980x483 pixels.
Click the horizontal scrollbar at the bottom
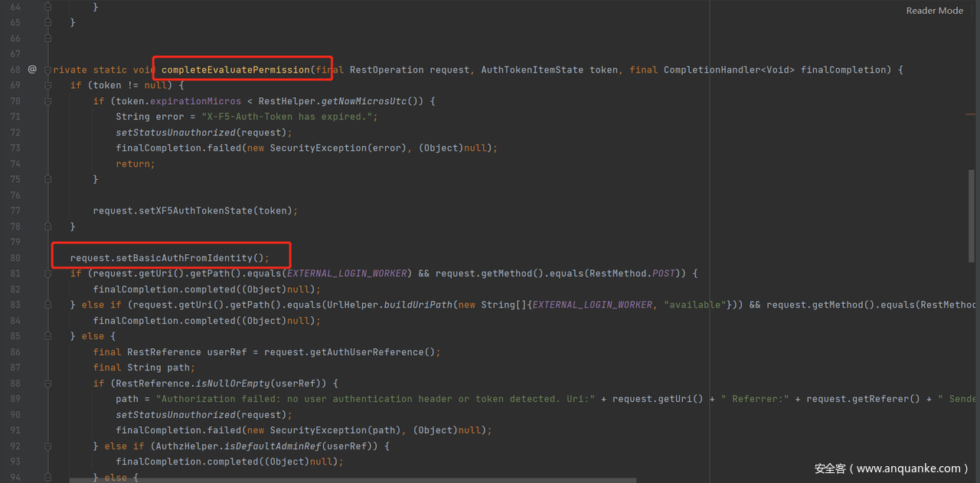coord(352,480)
